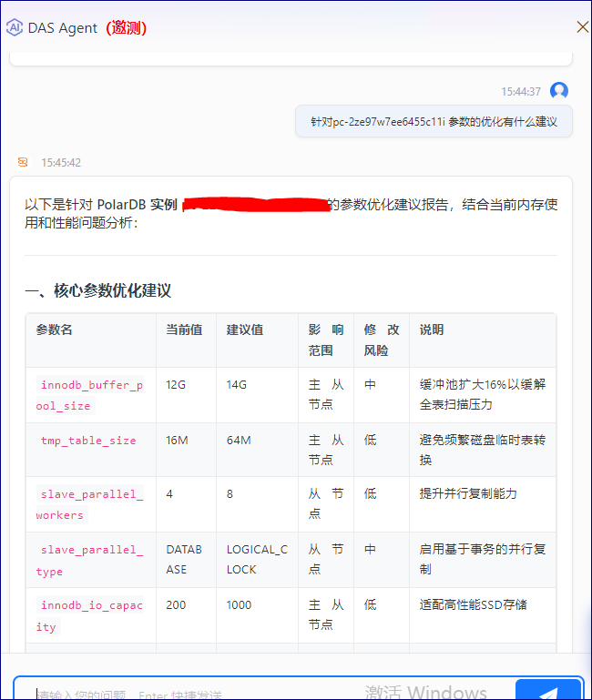Click the 15:44:37 timestamp
The image size is (592, 700).
[521, 92]
